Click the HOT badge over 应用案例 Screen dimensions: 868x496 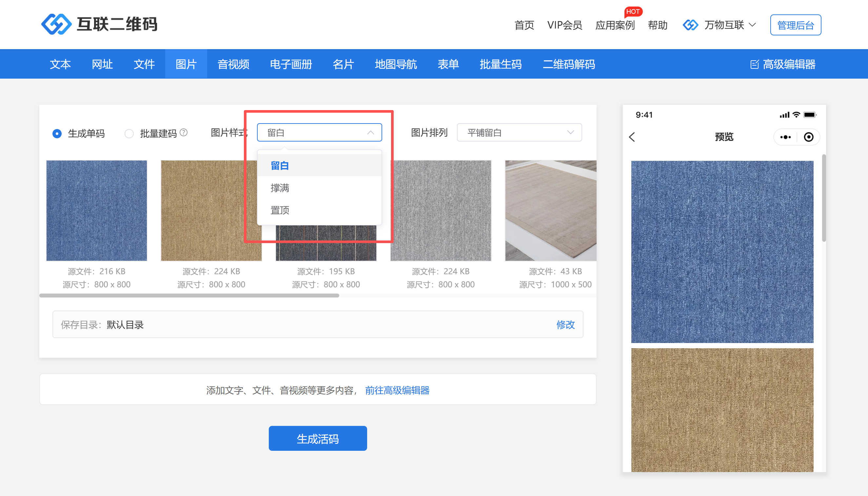tap(633, 11)
